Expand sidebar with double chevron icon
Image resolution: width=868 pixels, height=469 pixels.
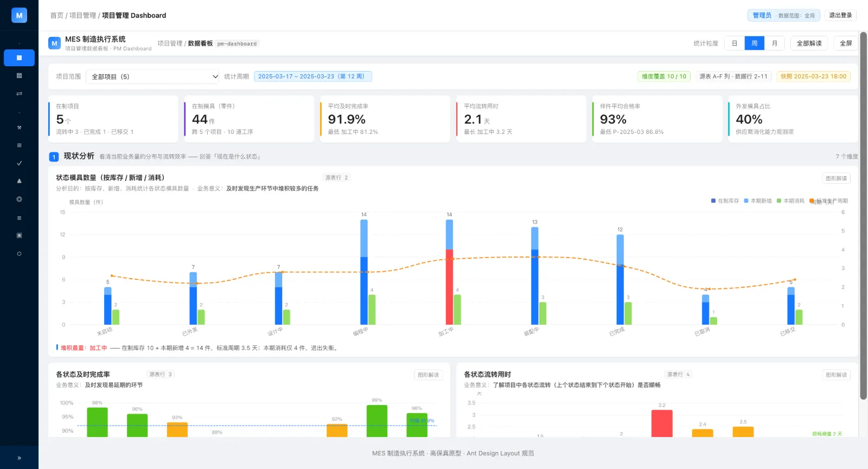pyautogui.click(x=19, y=458)
